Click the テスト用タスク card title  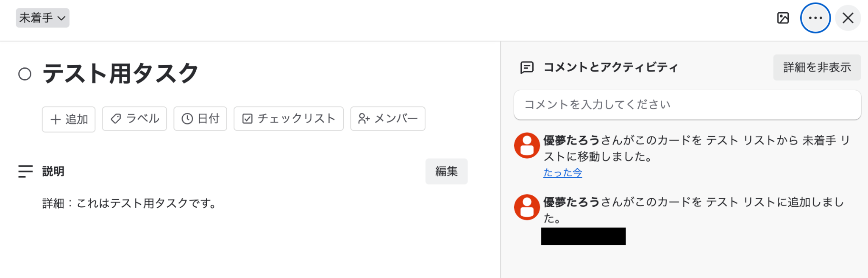(x=120, y=73)
